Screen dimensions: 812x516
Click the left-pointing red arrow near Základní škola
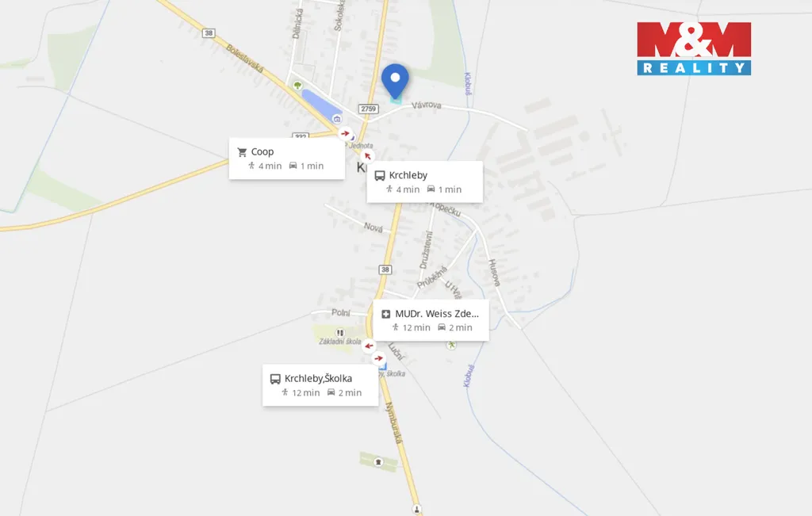pos(369,346)
